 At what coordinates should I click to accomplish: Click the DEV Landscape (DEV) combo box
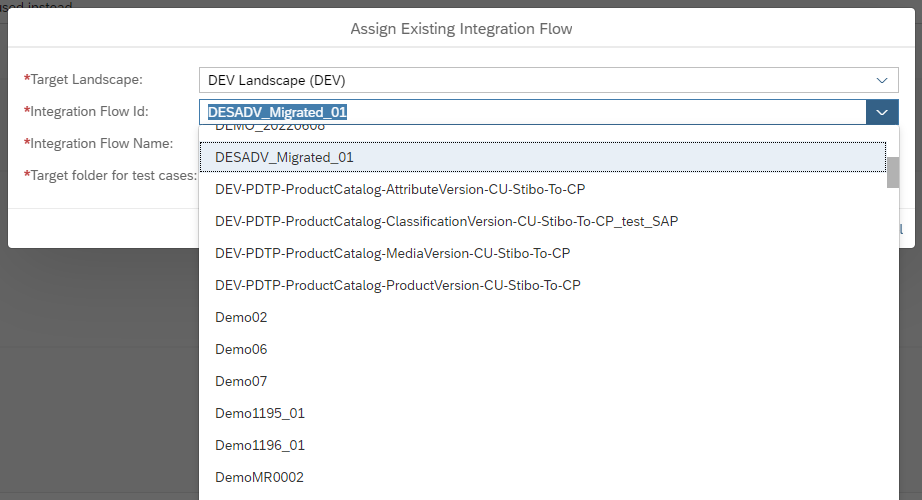530,80
